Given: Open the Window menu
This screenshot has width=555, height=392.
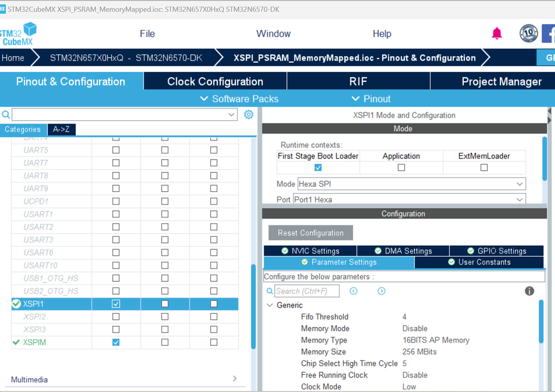Looking at the screenshot, I should pos(273,33).
